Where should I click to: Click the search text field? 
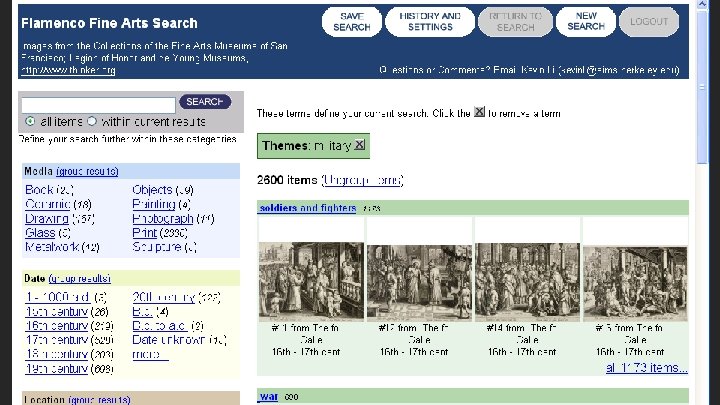(98, 105)
